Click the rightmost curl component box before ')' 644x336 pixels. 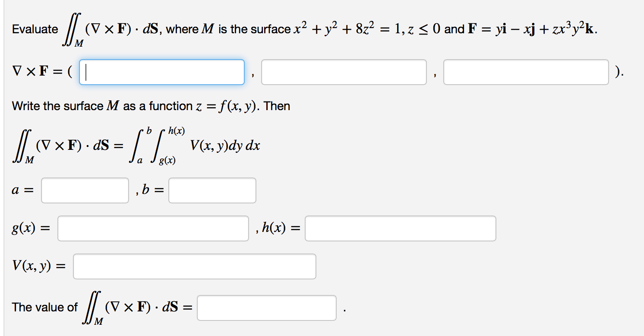[526, 72]
